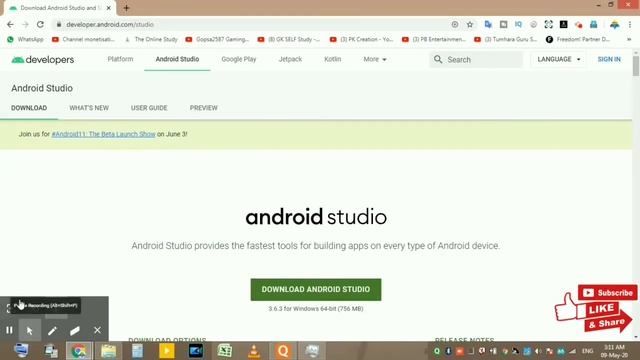
Task: Switch to the USER GUIDE tab
Action: [149, 108]
